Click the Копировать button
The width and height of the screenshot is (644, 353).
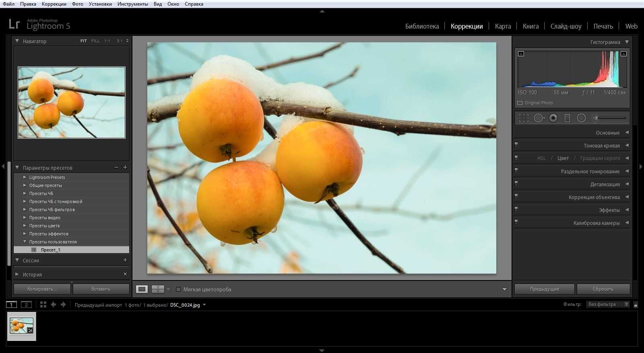pos(42,289)
